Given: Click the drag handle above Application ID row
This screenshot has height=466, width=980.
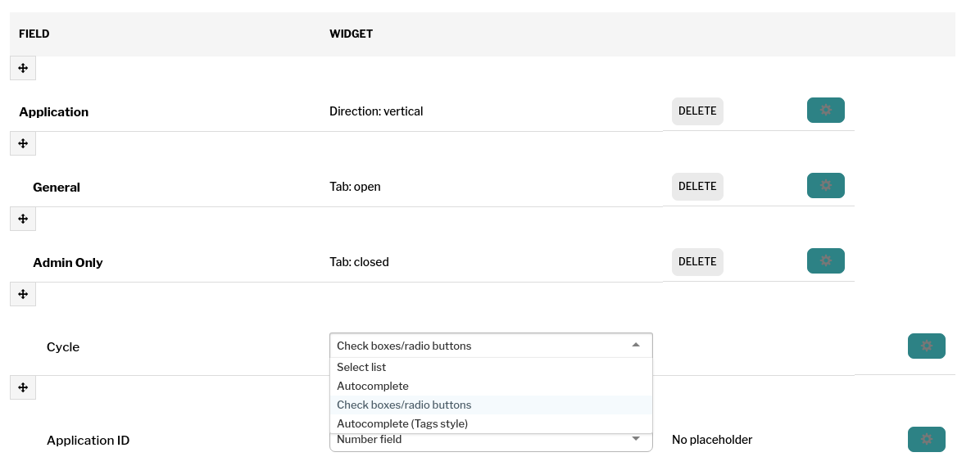Looking at the screenshot, I should pos(23,387).
